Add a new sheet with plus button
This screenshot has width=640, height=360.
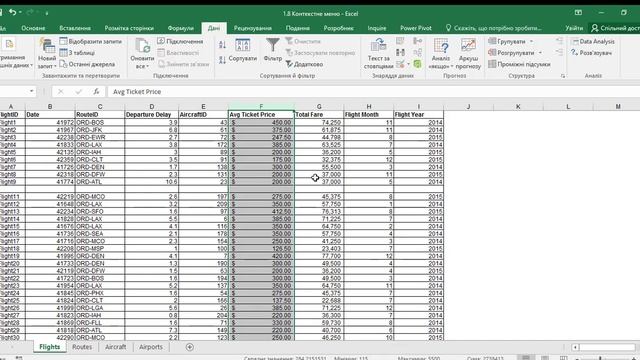point(189,347)
